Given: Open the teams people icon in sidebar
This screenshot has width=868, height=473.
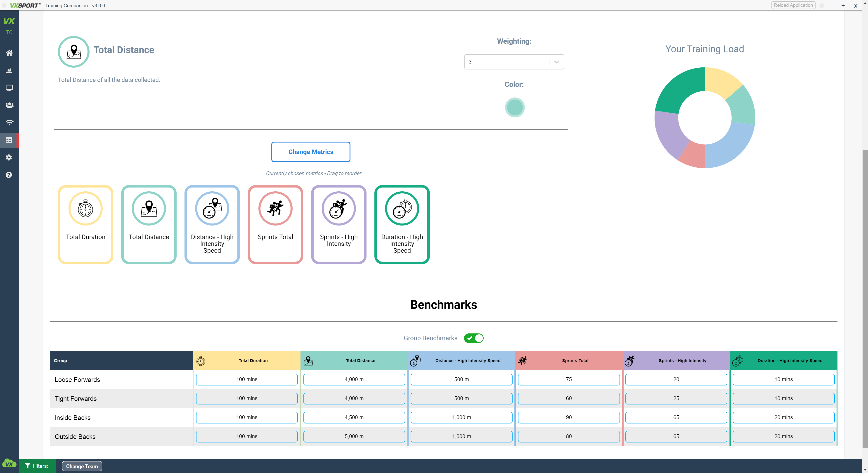Looking at the screenshot, I should point(9,105).
